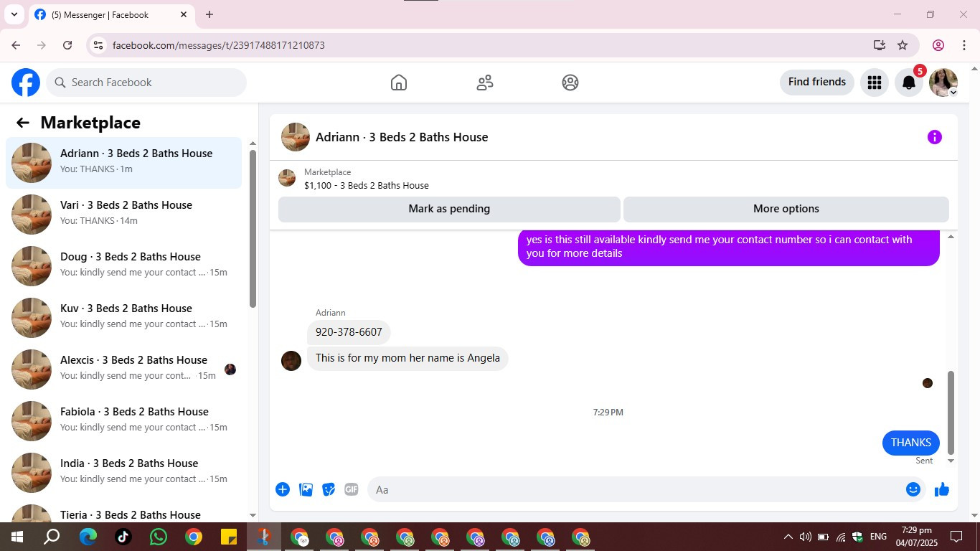
Task: Click the conversation list scrollbar
Action: [x=253, y=228]
